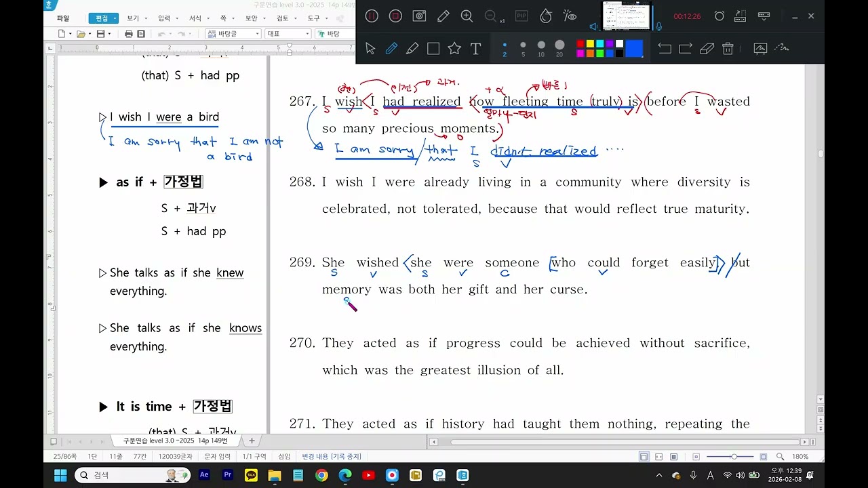
Task: Click the print preview icon
Action: click(x=141, y=34)
